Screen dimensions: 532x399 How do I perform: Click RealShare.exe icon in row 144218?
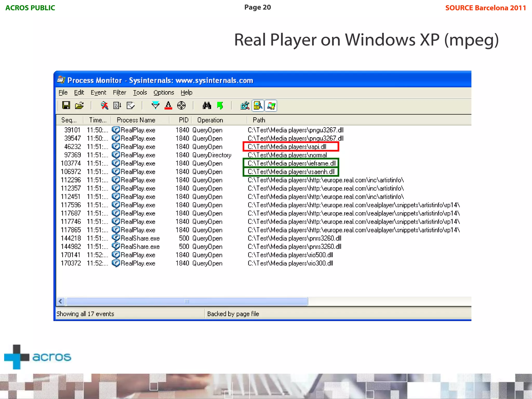[116, 238]
